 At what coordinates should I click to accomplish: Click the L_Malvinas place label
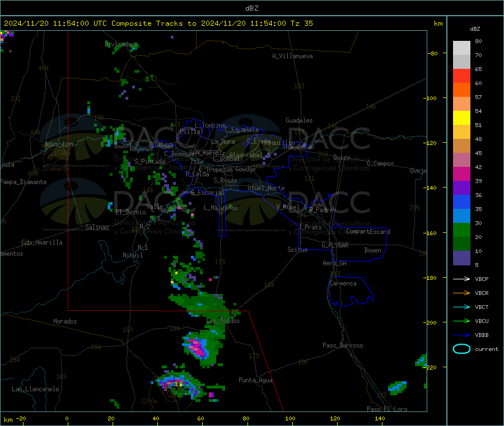[x=221, y=208]
